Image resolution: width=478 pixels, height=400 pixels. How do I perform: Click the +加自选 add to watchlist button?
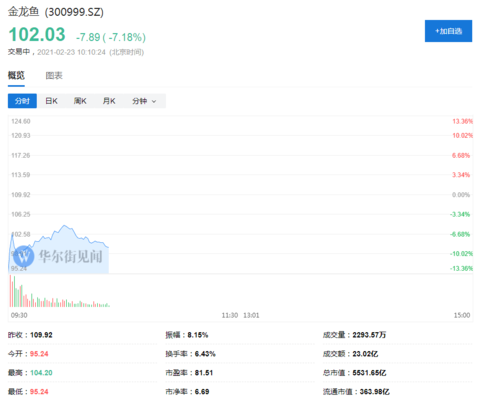pos(448,31)
